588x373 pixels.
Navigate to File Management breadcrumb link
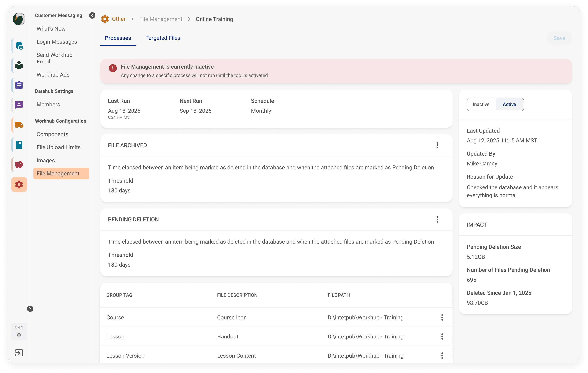pos(161,19)
